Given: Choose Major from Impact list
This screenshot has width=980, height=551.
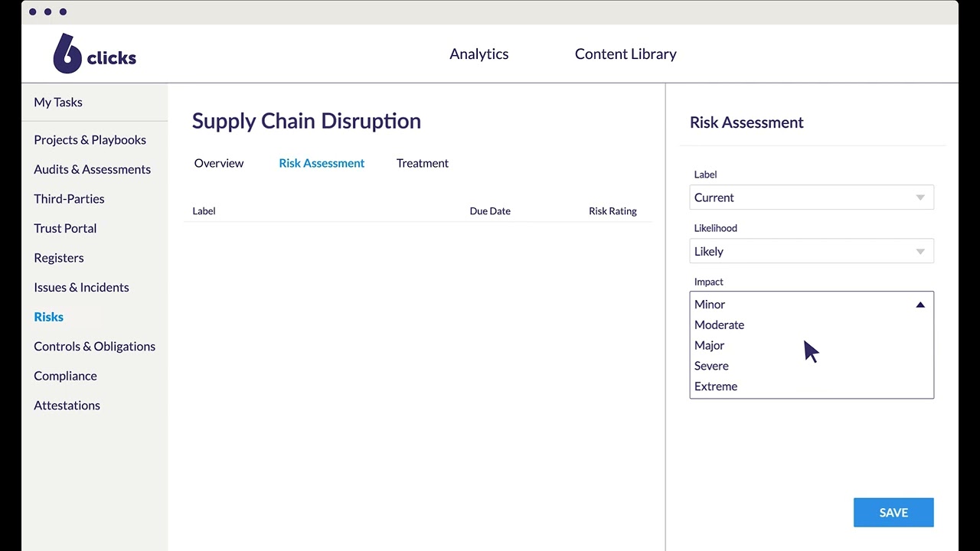Looking at the screenshot, I should tap(709, 345).
